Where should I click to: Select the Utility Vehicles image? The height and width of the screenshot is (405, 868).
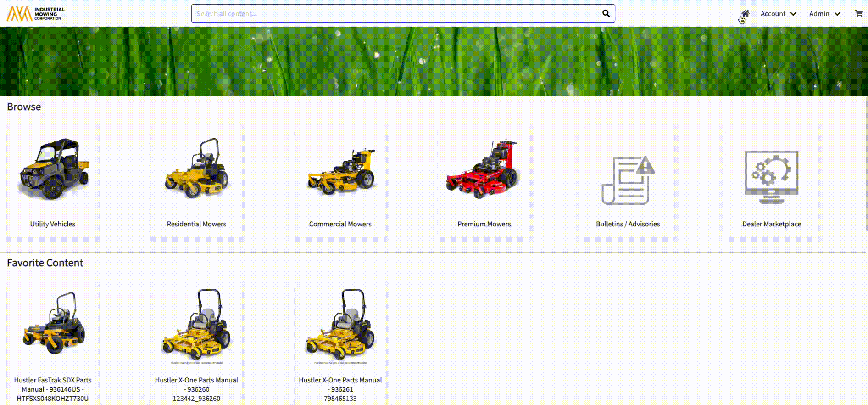coord(53,170)
